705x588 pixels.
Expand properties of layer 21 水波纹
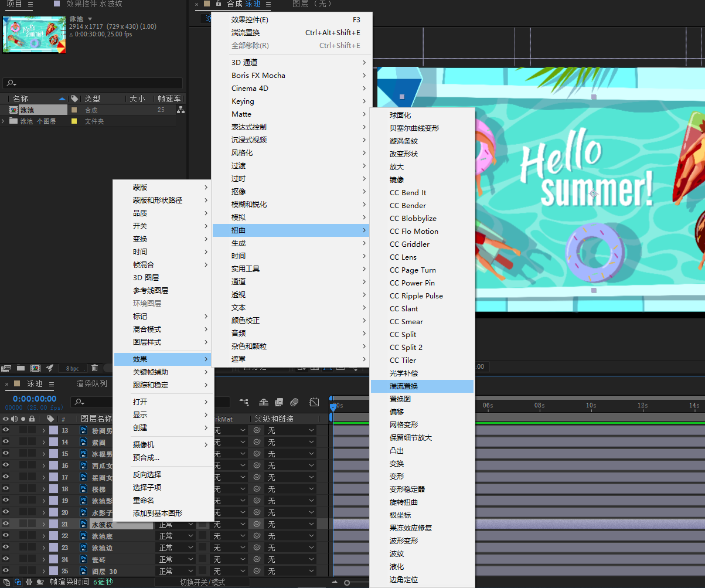[x=43, y=524]
